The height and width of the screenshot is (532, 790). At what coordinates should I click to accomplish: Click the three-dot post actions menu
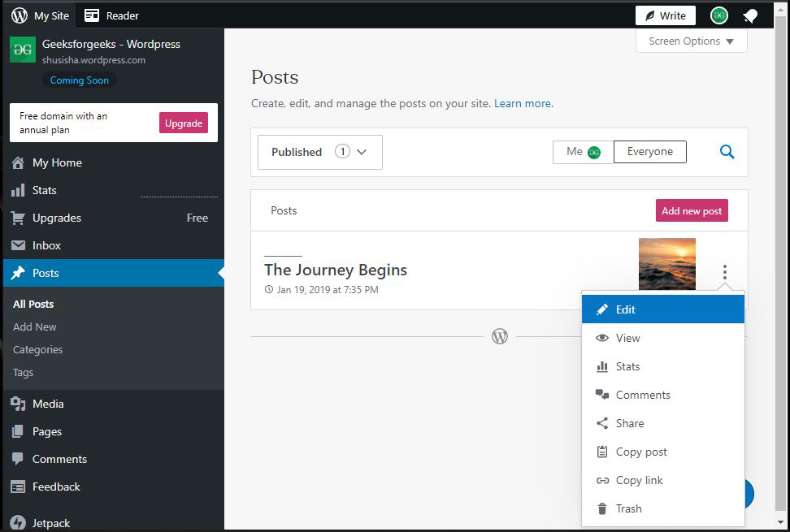(x=725, y=272)
